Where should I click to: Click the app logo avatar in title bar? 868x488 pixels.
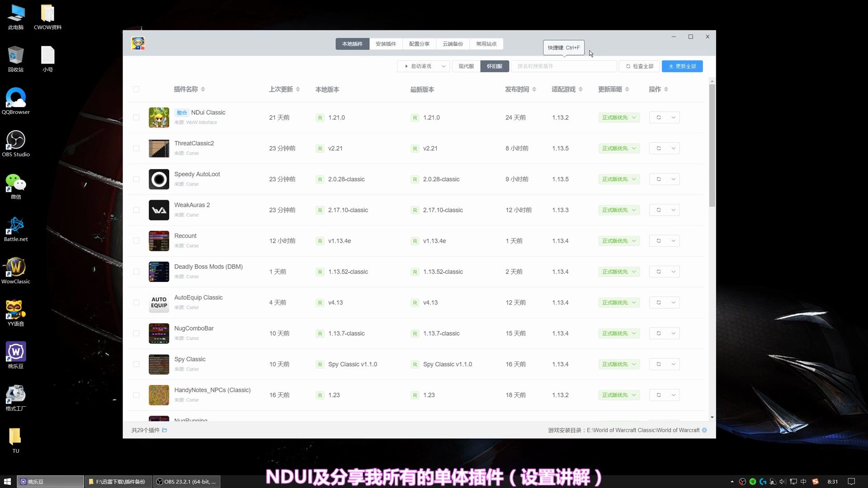coord(138,44)
